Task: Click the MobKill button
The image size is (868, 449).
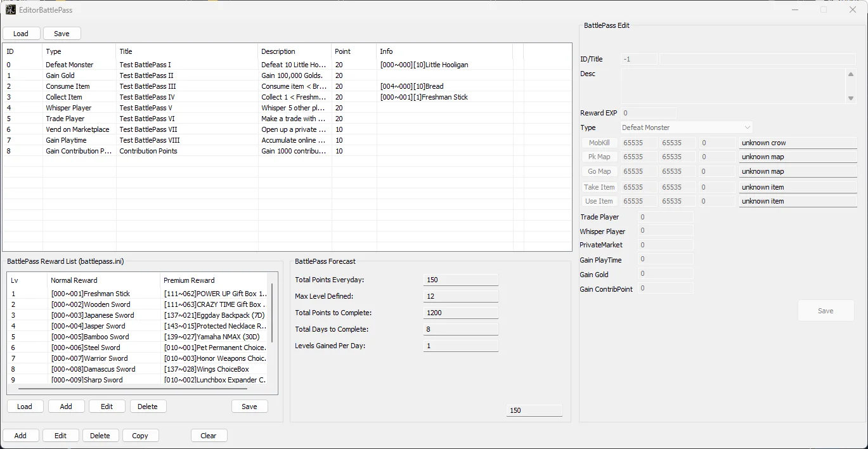Action: pyautogui.click(x=599, y=143)
